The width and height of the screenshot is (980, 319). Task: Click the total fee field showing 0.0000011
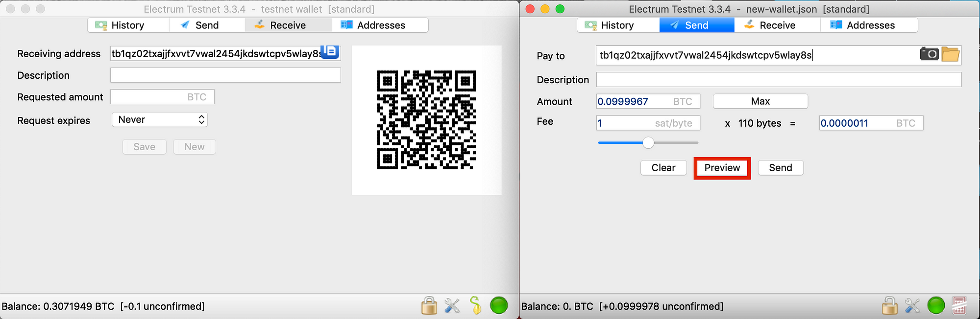[871, 123]
